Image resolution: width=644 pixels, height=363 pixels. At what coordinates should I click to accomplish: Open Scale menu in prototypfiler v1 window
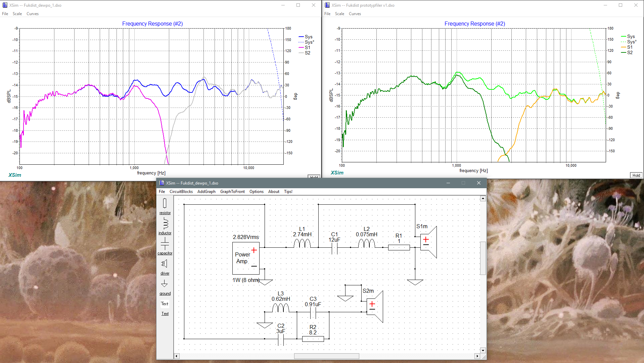(339, 14)
